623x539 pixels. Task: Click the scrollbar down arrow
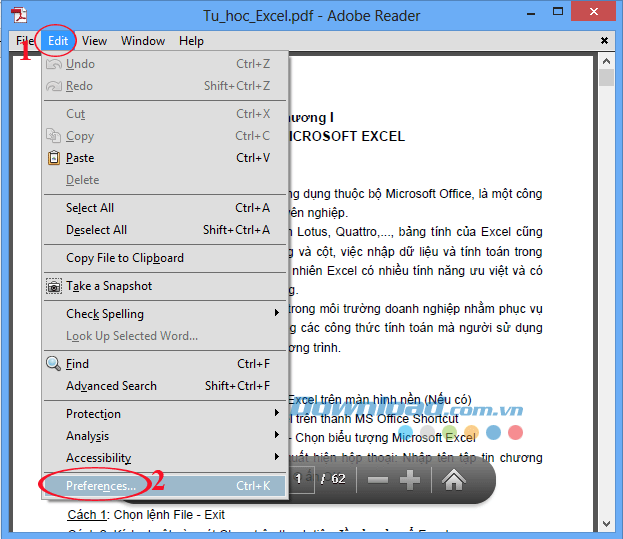point(606,524)
